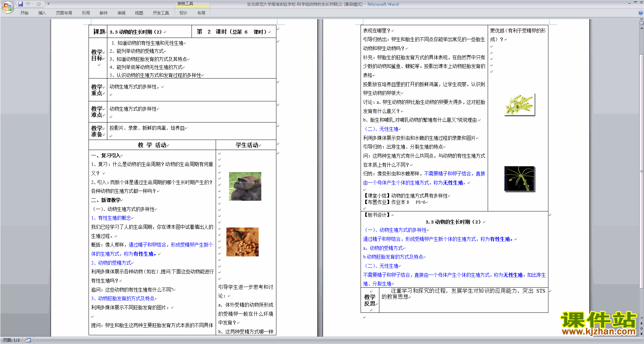Click the 教学反思 row label
The height and width of the screenshot is (344, 644).
point(370,300)
